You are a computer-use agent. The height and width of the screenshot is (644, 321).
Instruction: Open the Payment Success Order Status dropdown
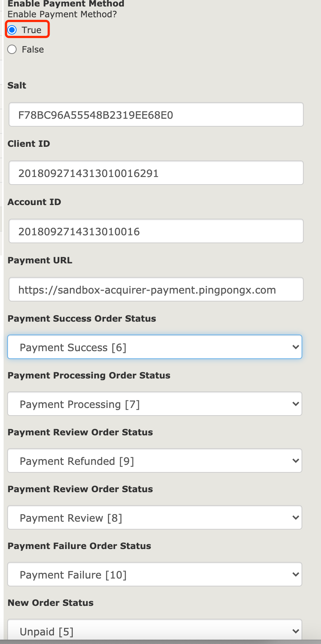tap(155, 347)
